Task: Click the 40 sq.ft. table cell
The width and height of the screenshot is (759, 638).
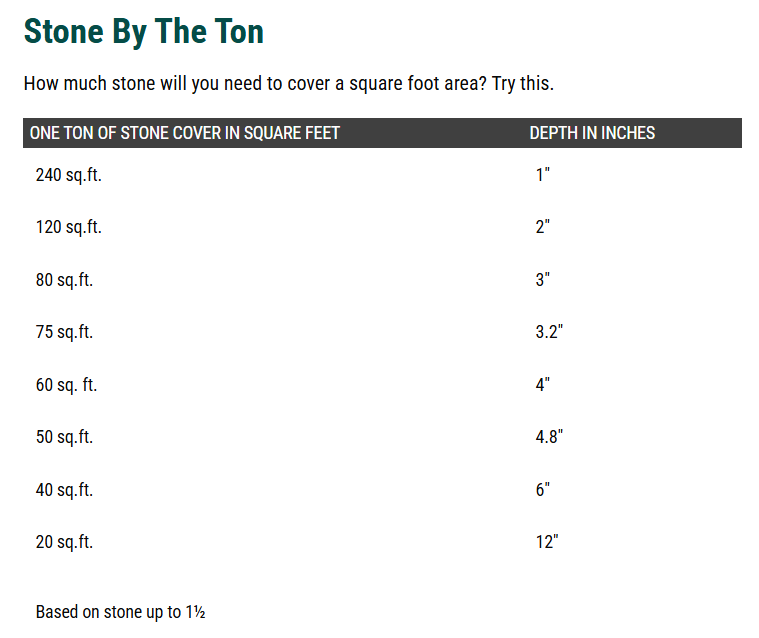Action: 64,490
